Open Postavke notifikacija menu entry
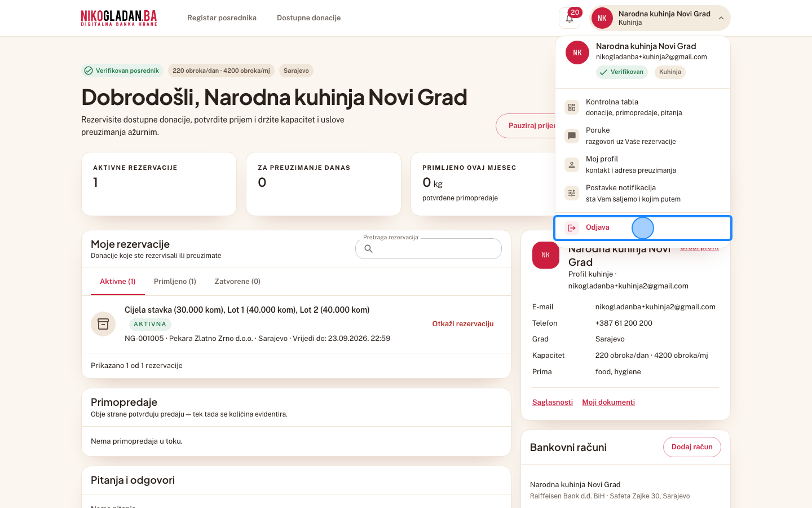 click(643, 193)
